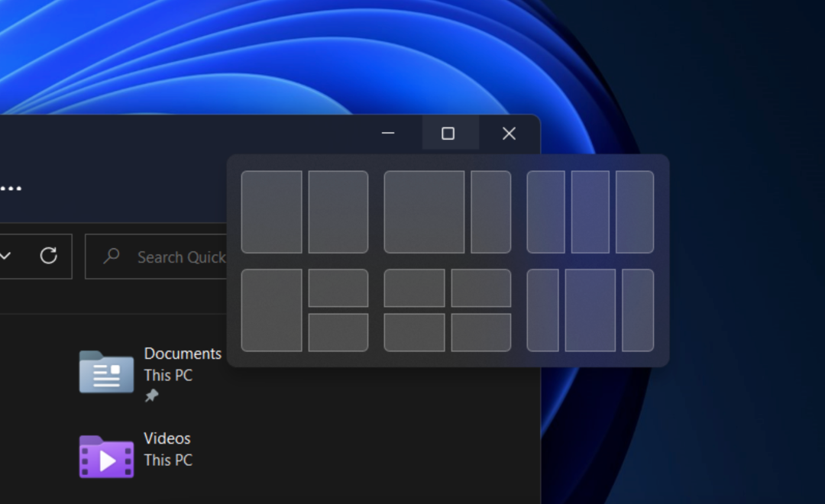
Task: Select right column of three-equal-columns layout
Action: 635,212
